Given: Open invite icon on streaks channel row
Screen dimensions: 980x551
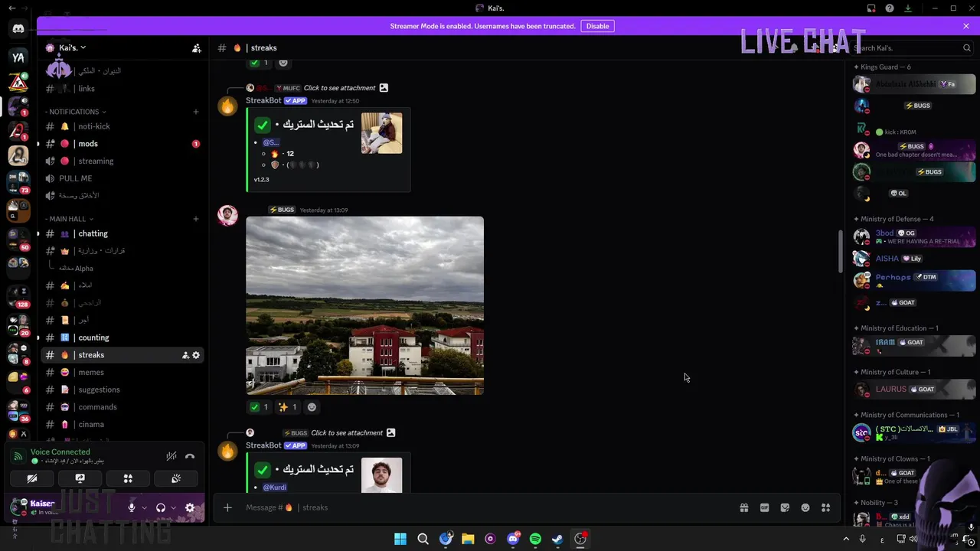Looking at the screenshot, I should (x=185, y=355).
